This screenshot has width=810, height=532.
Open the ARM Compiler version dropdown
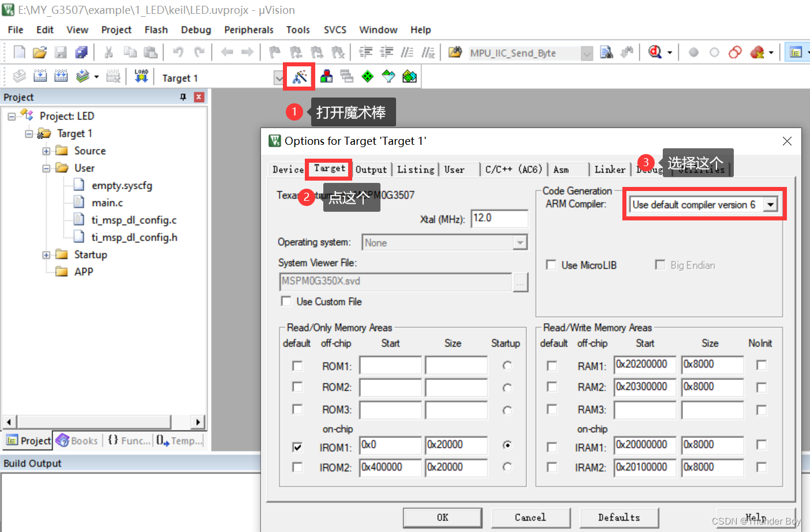(x=770, y=204)
